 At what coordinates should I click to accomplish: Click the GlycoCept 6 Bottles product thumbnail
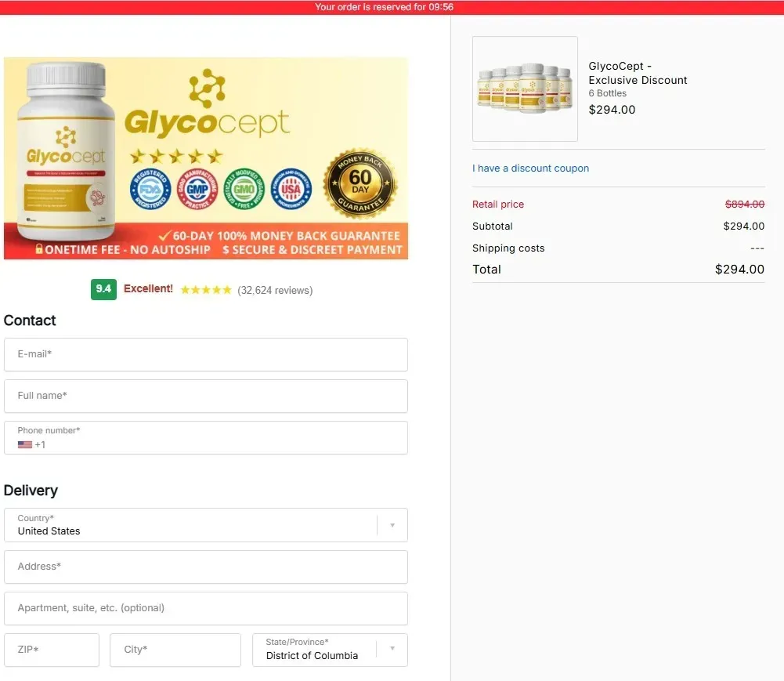coord(525,88)
